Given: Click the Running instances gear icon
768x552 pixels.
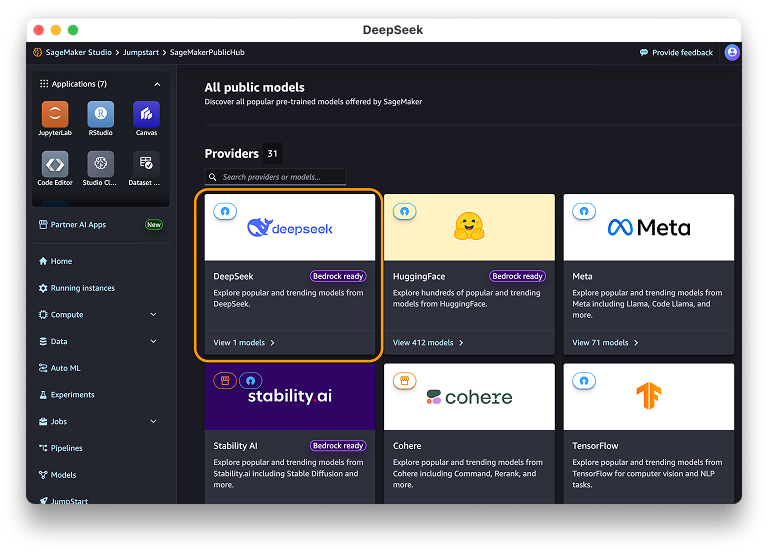Looking at the screenshot, I should click(43, 288).
